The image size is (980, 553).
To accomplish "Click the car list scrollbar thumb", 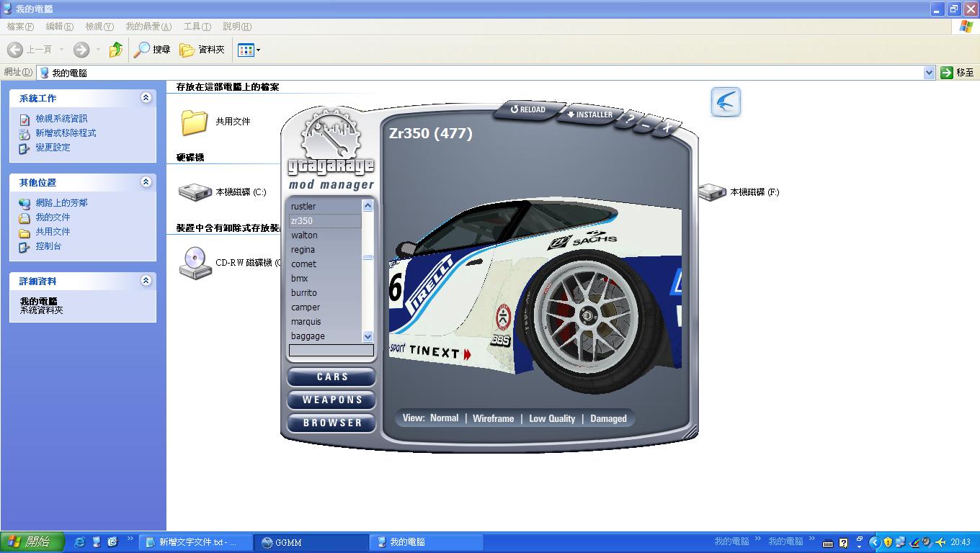I will 367,257.
